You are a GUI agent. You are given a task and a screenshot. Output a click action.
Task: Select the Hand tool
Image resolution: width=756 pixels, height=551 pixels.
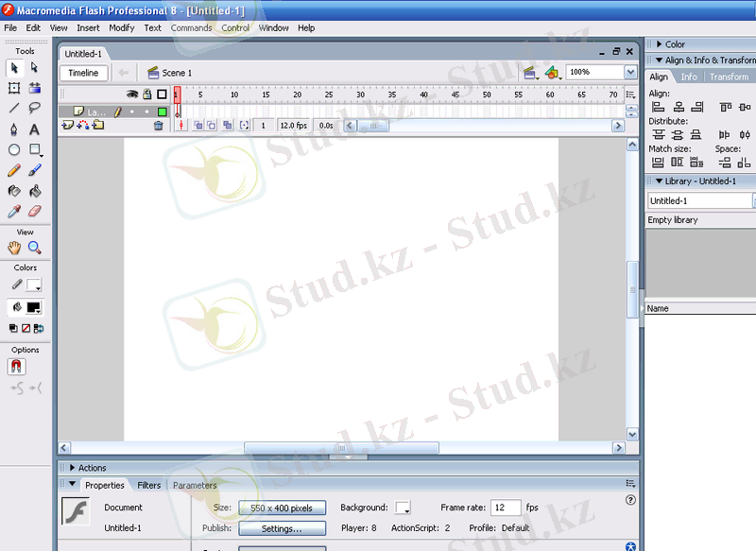(14, 248)
